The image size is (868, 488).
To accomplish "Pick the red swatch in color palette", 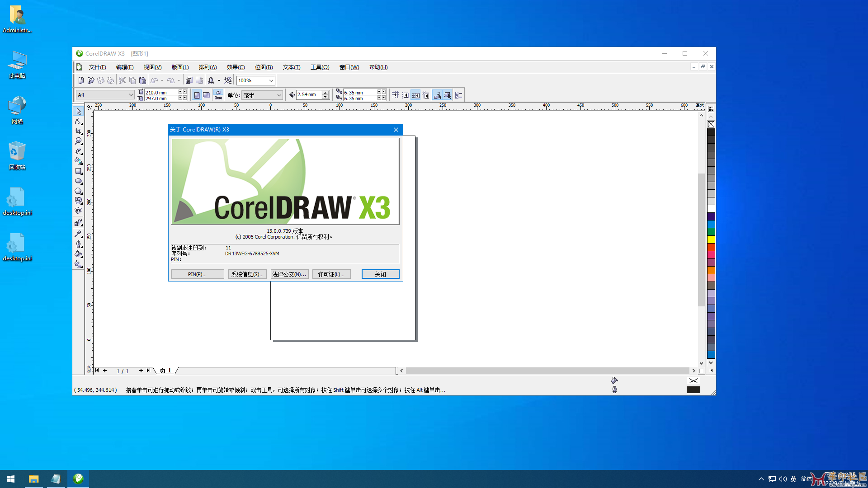I will click(x=711, y=247).
